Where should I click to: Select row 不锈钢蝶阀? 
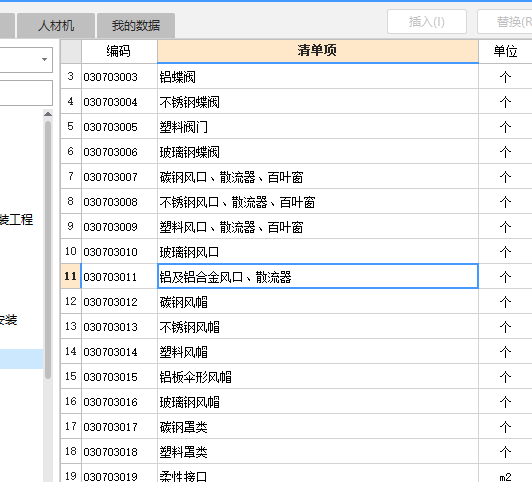point(318,102)
